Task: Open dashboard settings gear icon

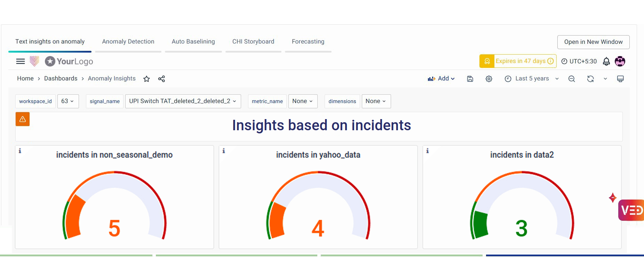Action: point(489,79)
